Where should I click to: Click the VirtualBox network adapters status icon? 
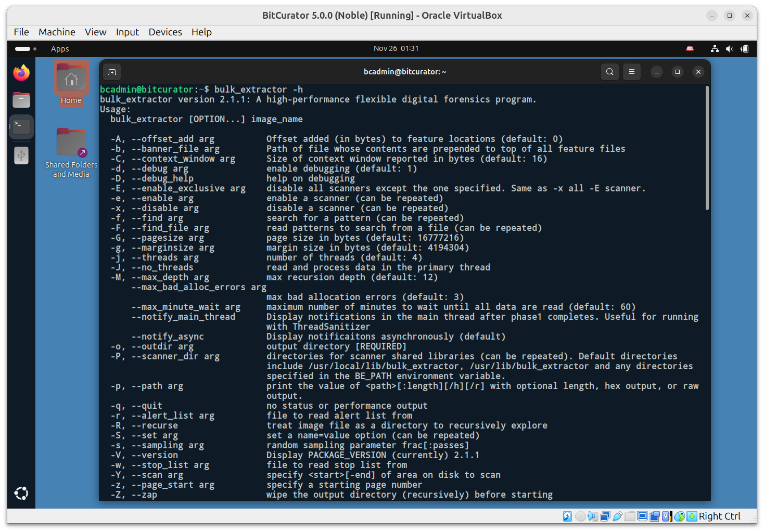pyautogui.click(x=605, y=516)
